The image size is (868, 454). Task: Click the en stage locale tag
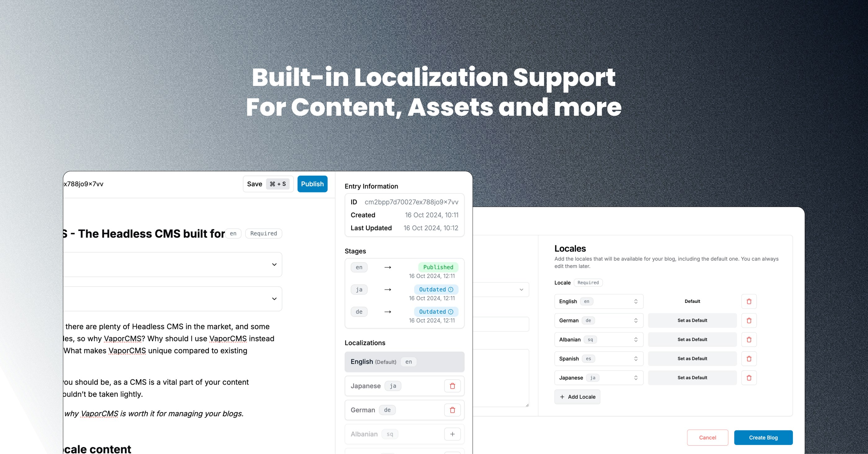pyautogui.click(x=359, y=267)
